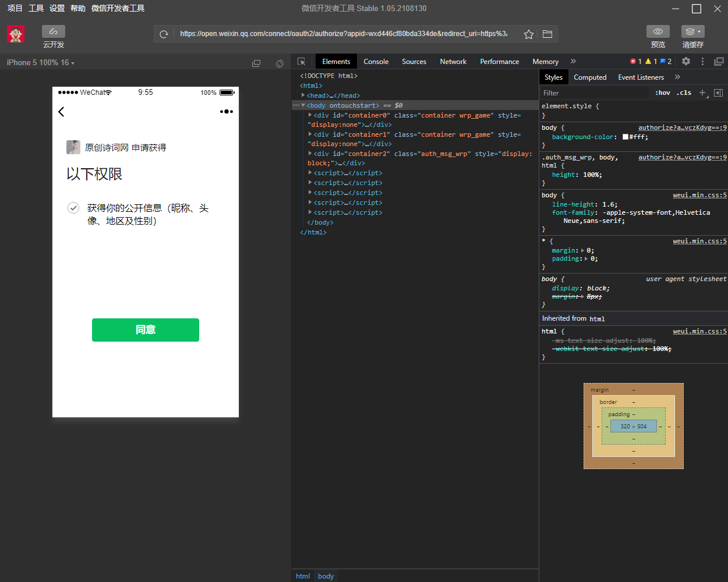Viewport: 728px width, 582px height.
Task: Open the three-dot menu in the simulator
Action: click(x=227, y=111)
